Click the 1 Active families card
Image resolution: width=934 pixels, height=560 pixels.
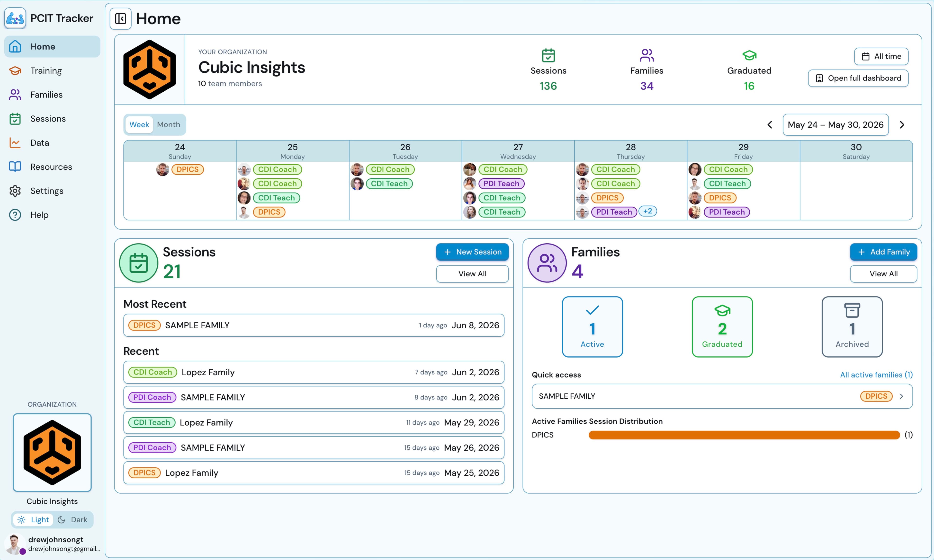592,327
